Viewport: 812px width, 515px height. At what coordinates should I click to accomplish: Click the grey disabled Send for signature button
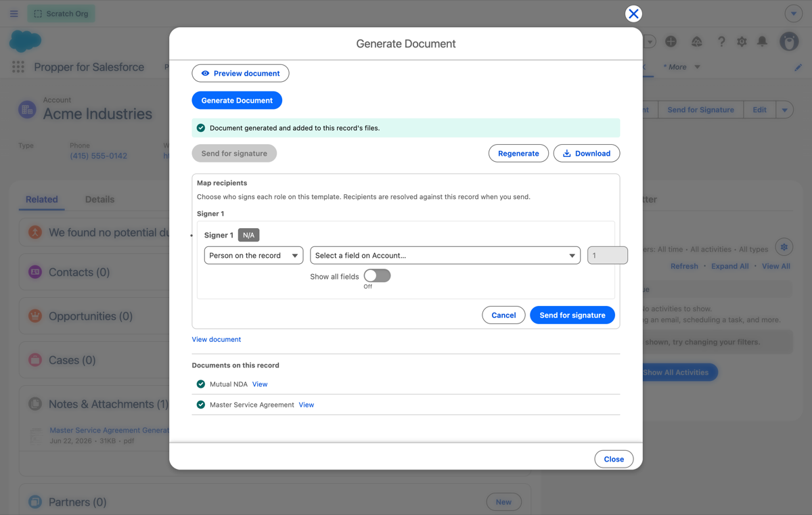(x=234, y=153)
